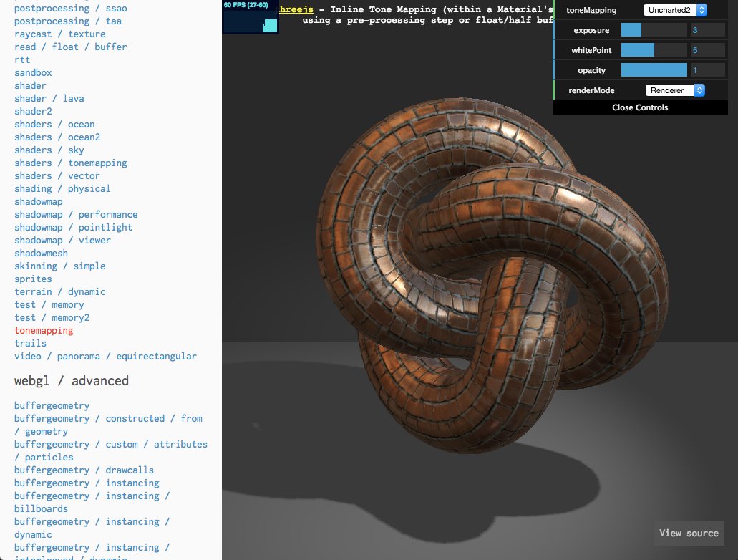Viewport: 738px width, 560px height.
Task: Open buffergeometry / instancing / billboards example
Action: tap(92, 502)
